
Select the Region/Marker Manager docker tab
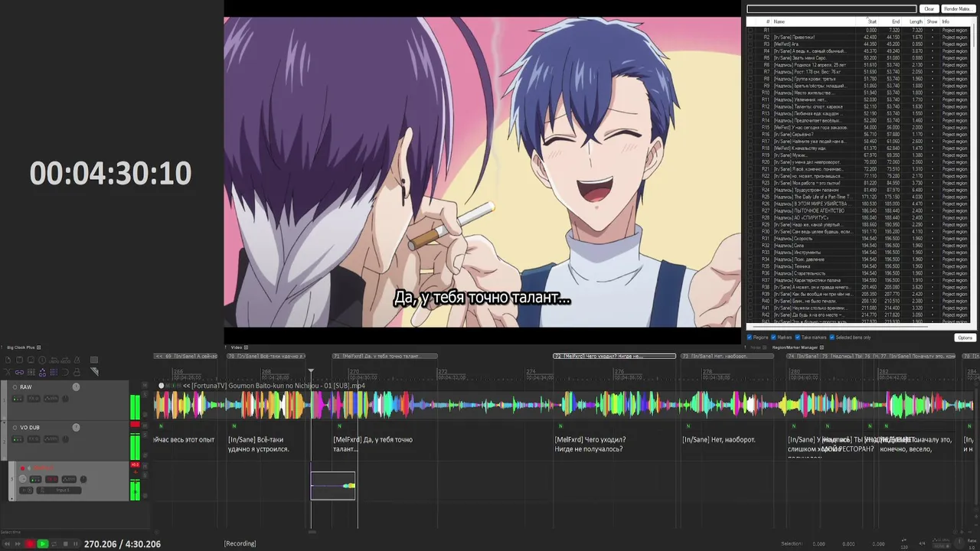pyautogui.click(x=795, y=347)
